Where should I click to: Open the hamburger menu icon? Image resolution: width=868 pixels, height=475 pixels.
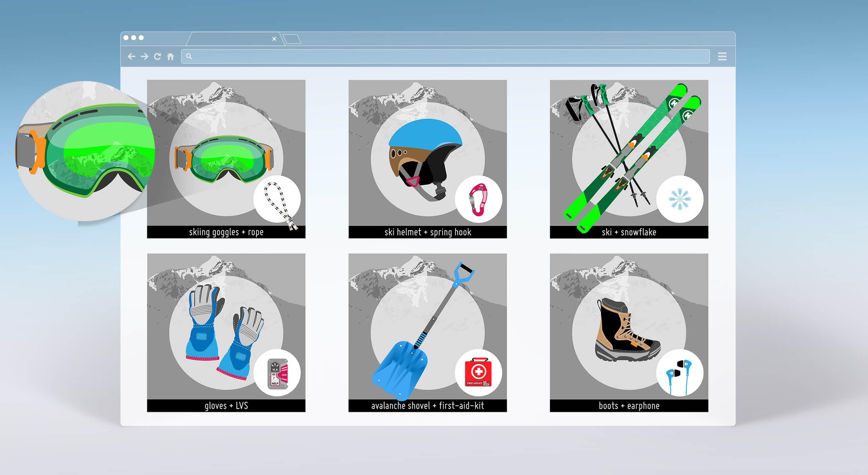pos(722,56)
